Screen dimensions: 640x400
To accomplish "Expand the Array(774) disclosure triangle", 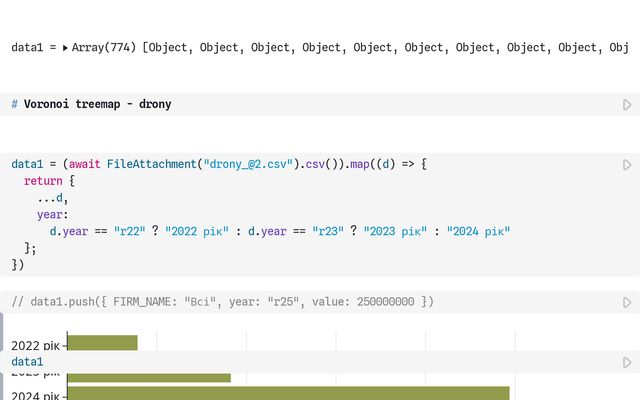I will 65,47.
